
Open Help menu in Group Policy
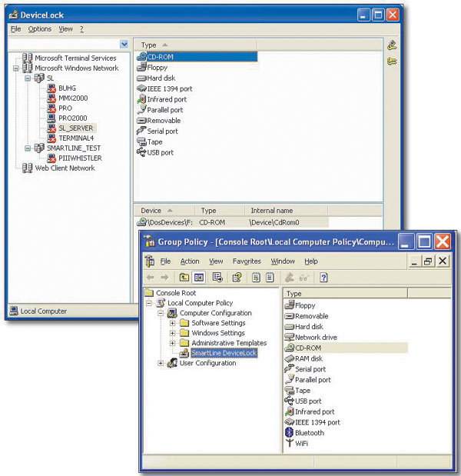[311, 261]
